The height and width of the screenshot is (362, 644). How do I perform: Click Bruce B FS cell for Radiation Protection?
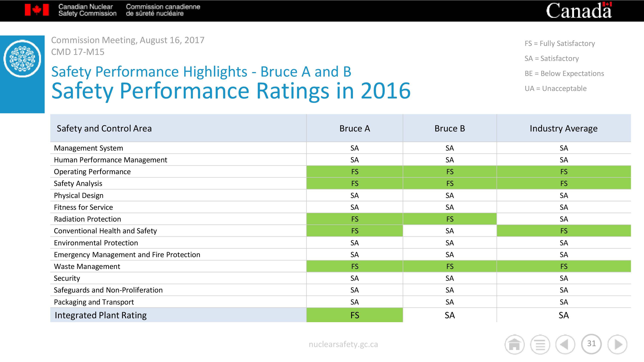coord(450,219)
